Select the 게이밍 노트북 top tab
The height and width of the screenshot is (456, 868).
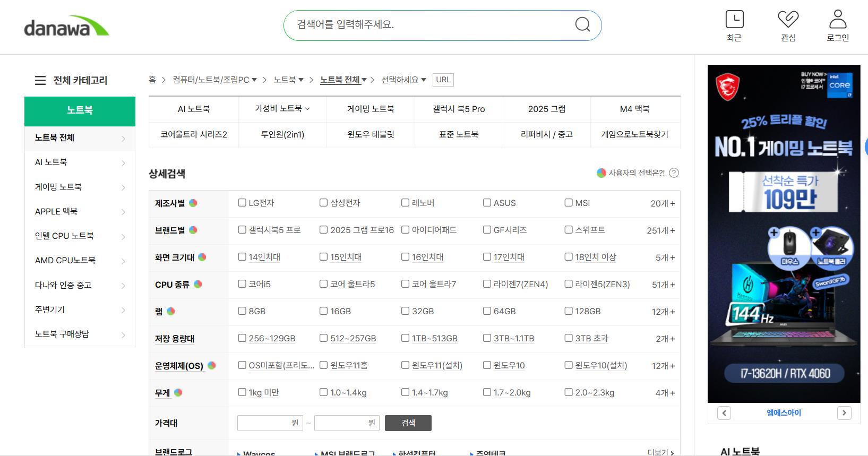[x=371, y=109]
